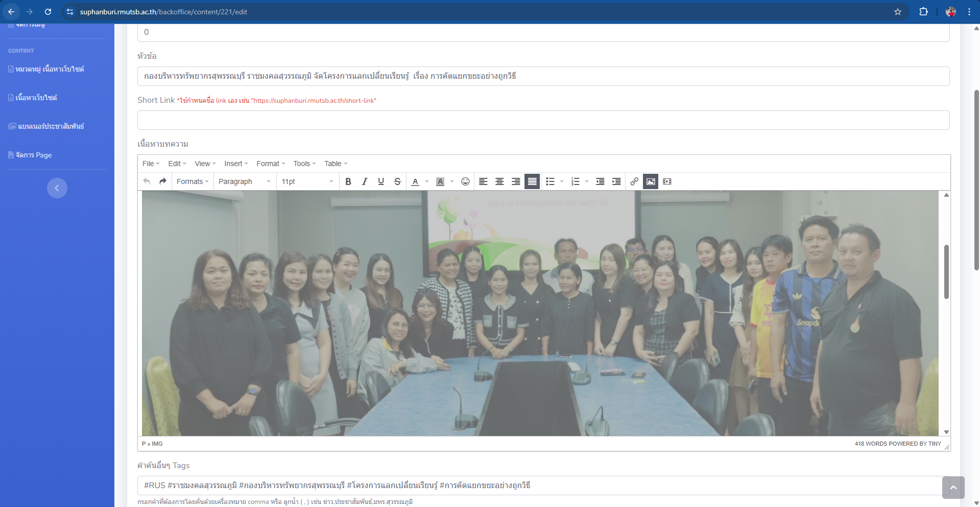Expand the 11pt font size dropdown
Image resolution: width=980 pixels, height=507 pixels.
(307, 181)
